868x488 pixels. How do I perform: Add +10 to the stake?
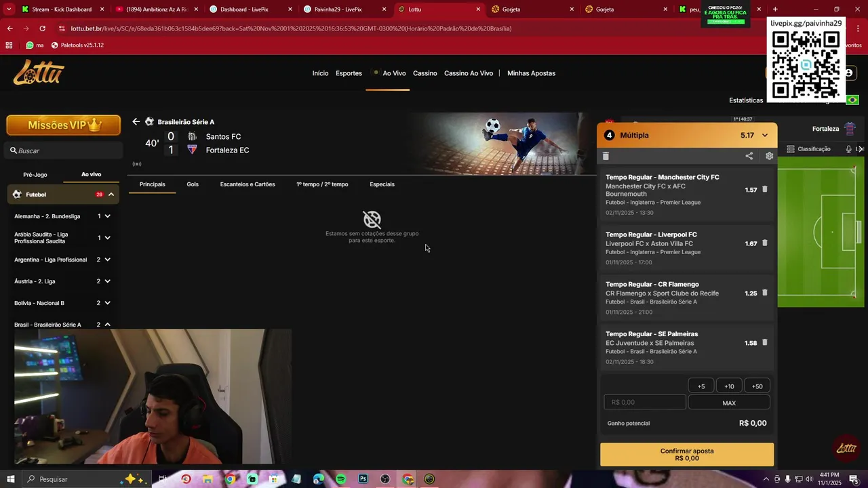(729, 386)
